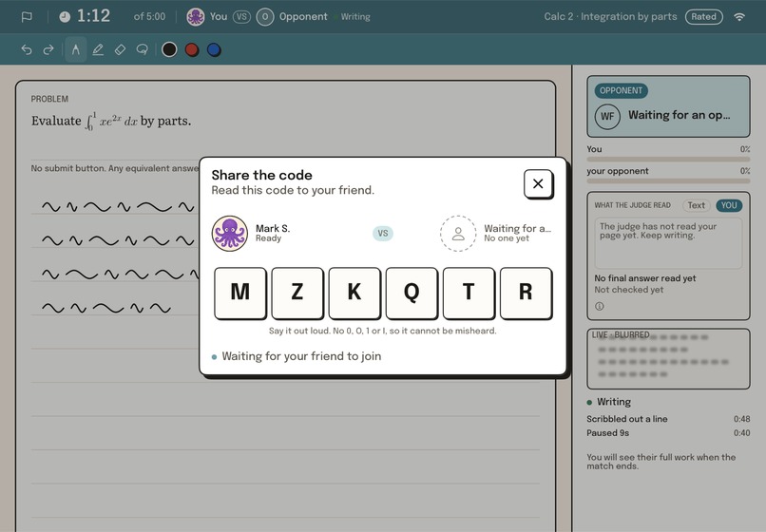Pick the red ink color
The image size is (766, 532).
click(x=192, y=49)
